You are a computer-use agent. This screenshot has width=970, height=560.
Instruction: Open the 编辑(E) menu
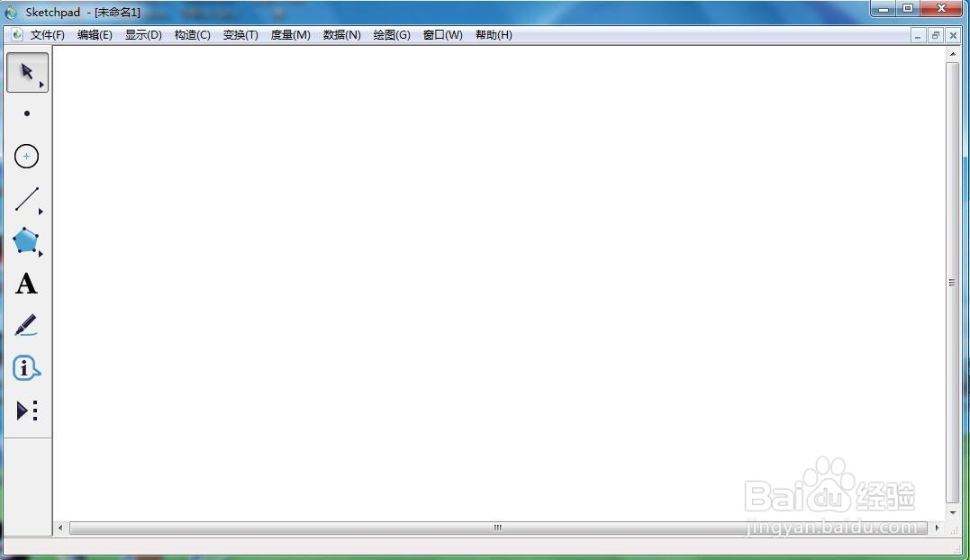pyautogui.click(x=95, y=35)
